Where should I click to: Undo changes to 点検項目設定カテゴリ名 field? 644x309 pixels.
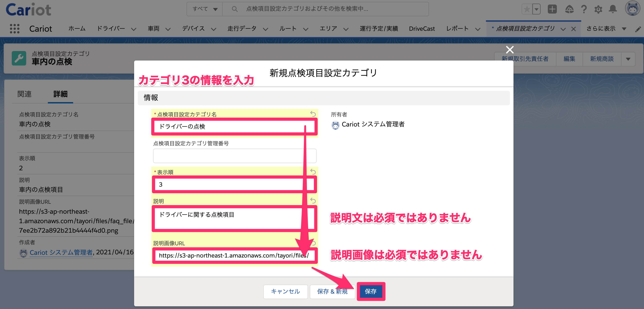point(313,114)
